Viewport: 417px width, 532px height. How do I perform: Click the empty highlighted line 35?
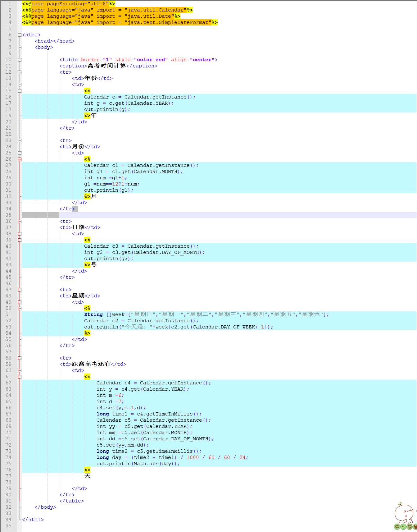click(219, 215)
